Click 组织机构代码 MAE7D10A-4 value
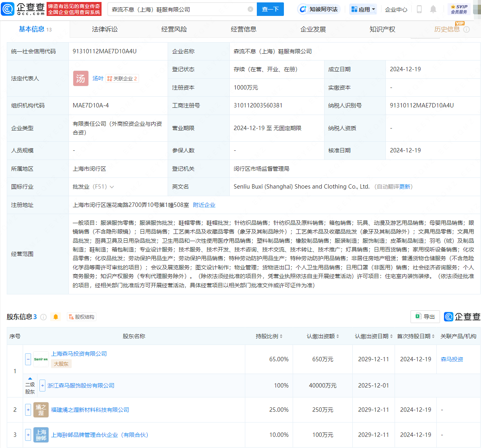The height and width of the screenshot is (448, 481). (x=90, y=105)
